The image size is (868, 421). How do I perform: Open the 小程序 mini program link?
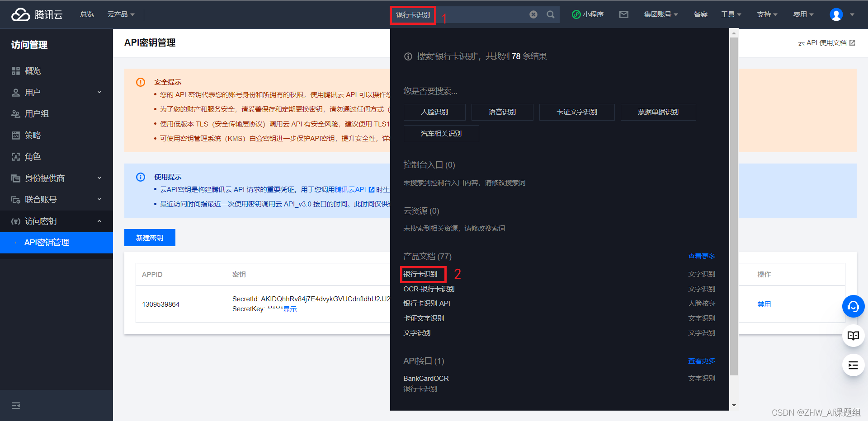[x=588, y=14]
